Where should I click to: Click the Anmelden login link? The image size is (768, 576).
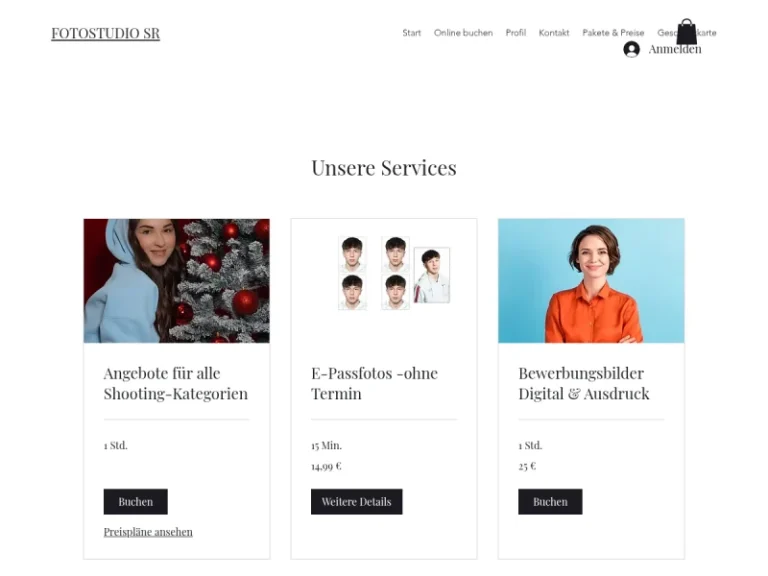point(675,49)
